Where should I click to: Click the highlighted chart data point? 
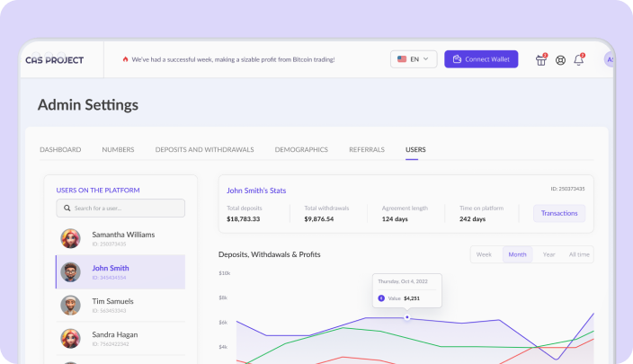(407, 317)
